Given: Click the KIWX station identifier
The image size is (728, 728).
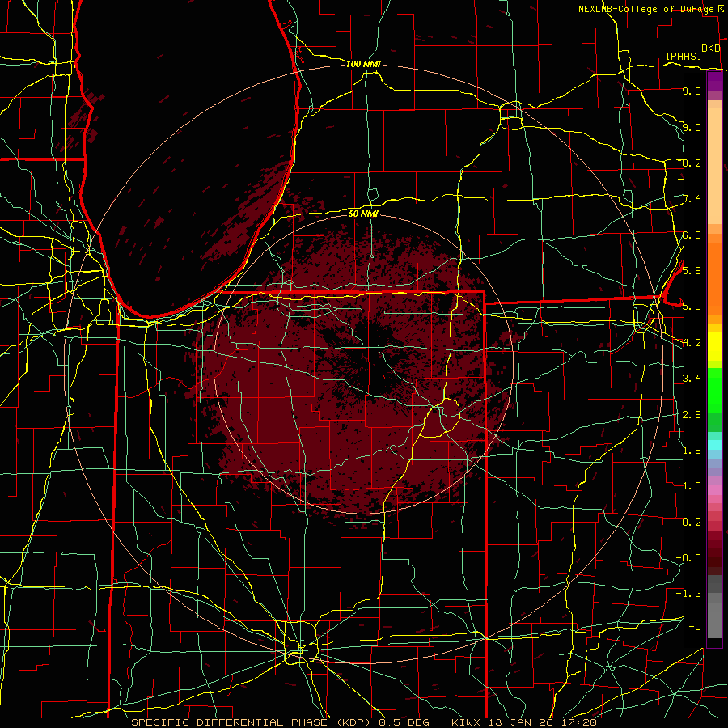Looking at the screenshot, I should [467, 722].
